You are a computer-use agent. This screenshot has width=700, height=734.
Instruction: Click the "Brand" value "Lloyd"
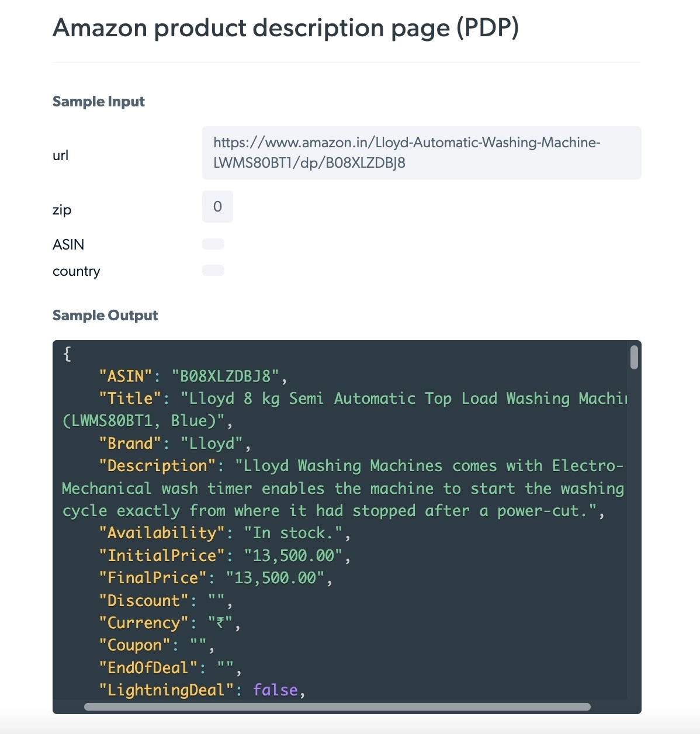point(212,444)
